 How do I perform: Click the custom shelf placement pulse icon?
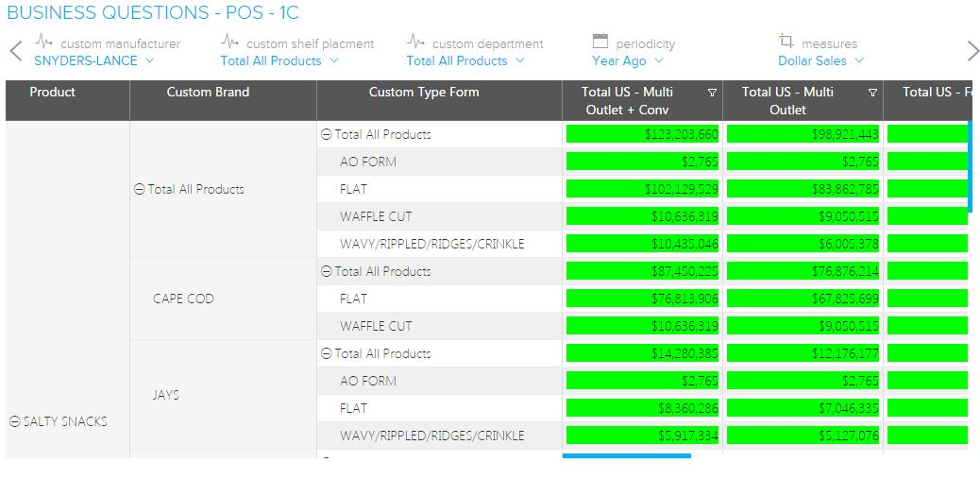click(229, 42)
